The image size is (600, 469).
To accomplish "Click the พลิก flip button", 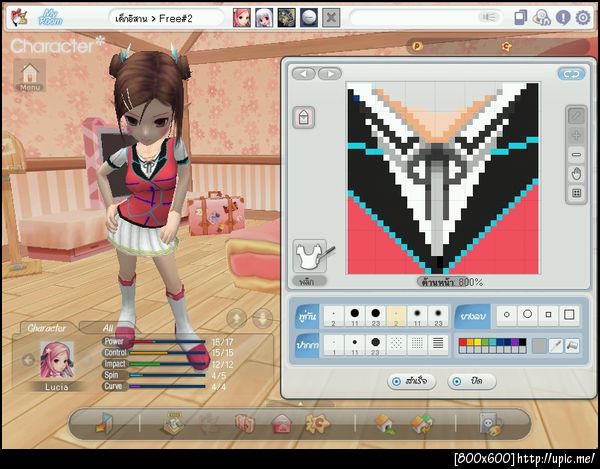I will (310, 282).
